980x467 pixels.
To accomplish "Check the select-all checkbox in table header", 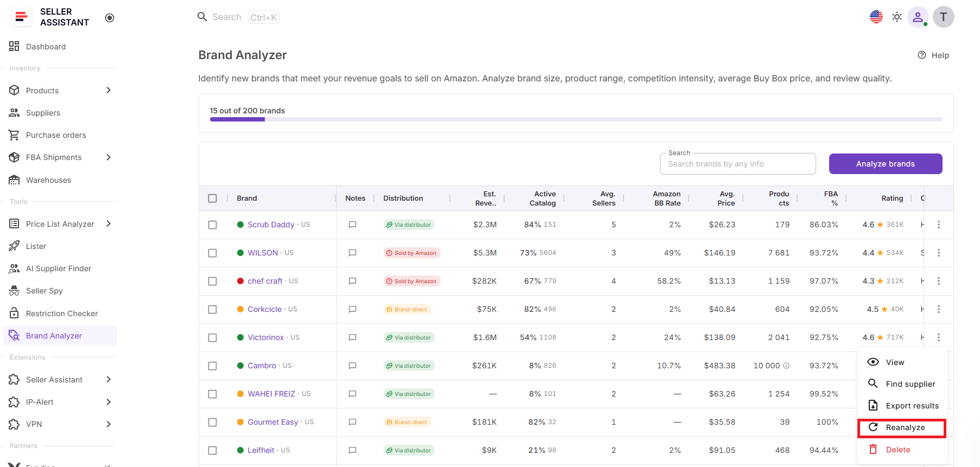I will pyautogui.click(x=212, y=199).
